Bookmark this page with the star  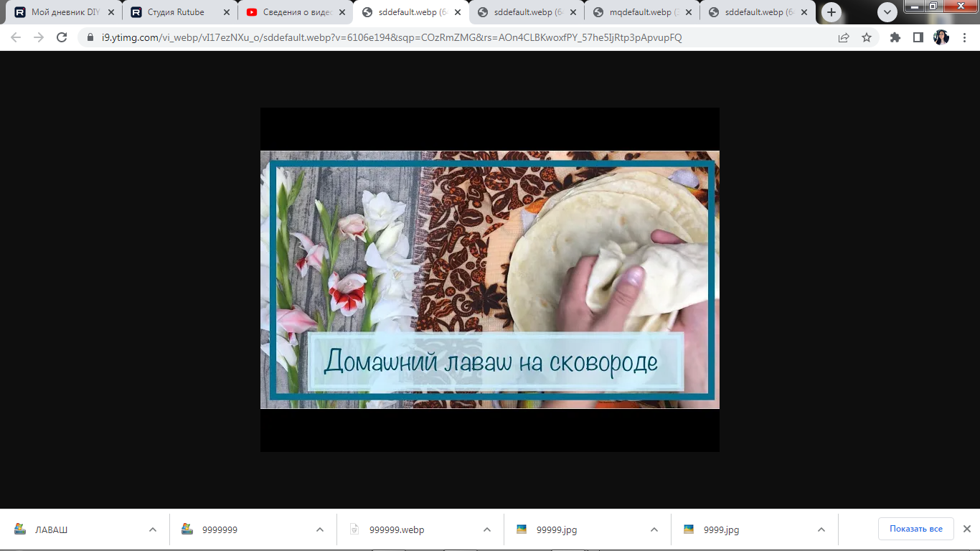click(867, 37)
